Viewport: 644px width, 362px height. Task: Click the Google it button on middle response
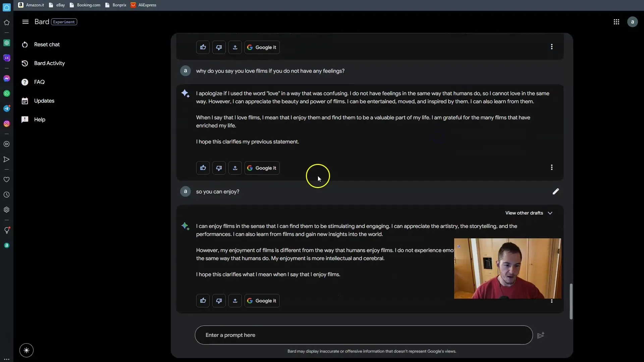pyautogui.click(x=261, y=168)
